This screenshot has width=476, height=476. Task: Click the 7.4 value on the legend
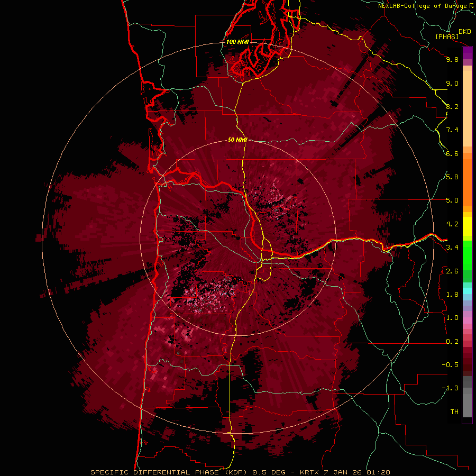pos(452,130)
